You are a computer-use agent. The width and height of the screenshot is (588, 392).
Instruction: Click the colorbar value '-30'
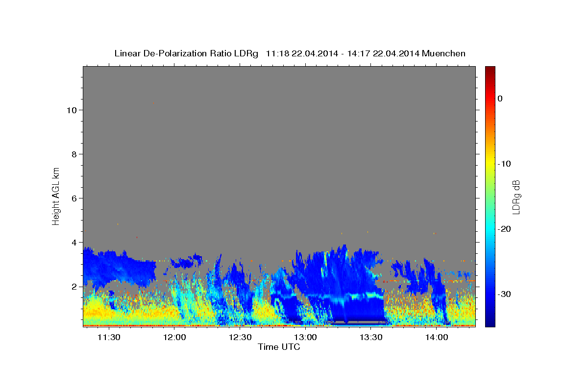pyautogui.click(x=505, y=294)
